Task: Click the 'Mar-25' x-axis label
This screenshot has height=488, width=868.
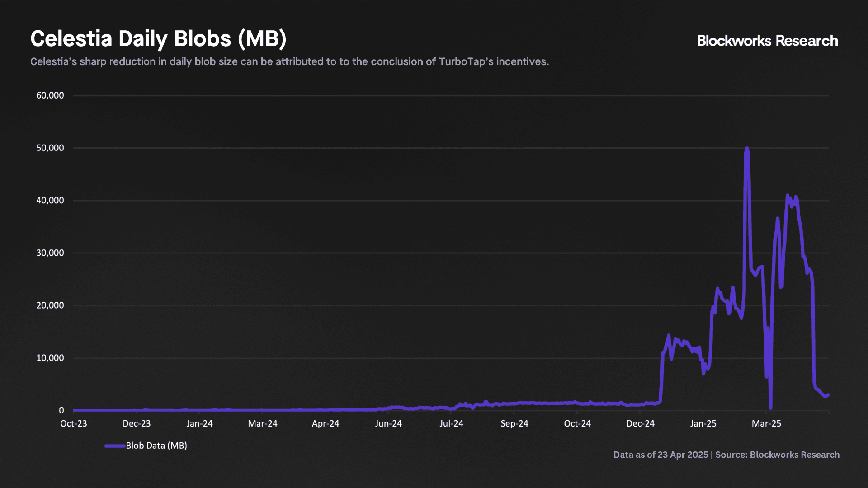Action: click(x=766, y=423)
